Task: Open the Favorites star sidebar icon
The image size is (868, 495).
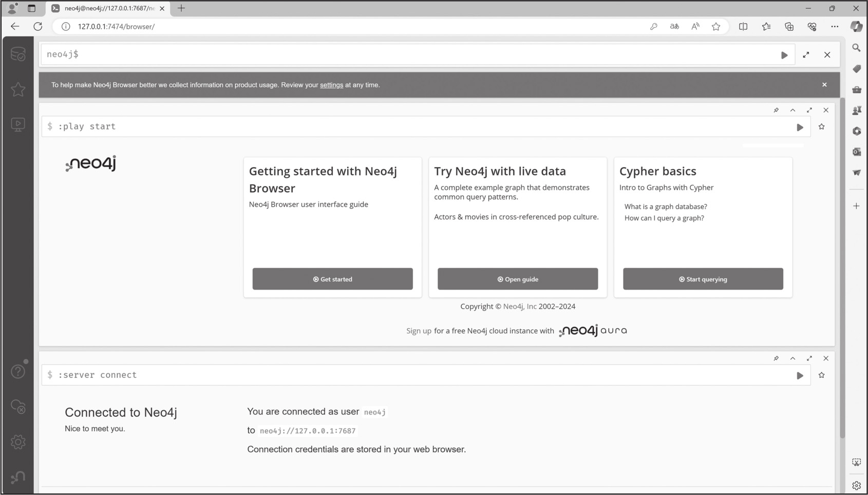Action: 18,89
